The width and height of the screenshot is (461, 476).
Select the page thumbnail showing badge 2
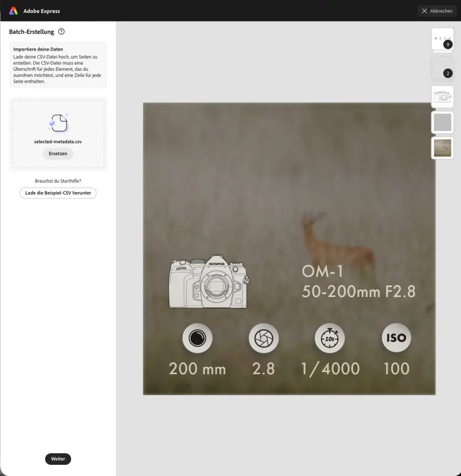coord(442,70)
